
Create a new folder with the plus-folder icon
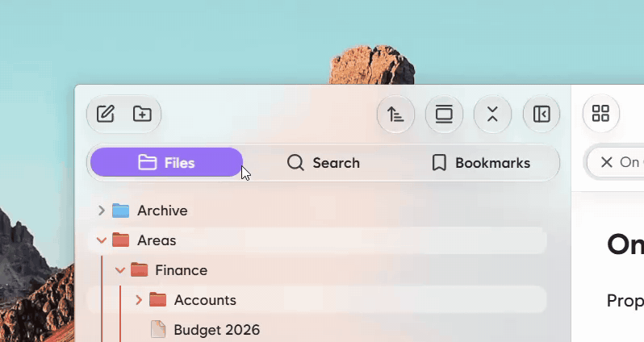click(x=142, y=114)
